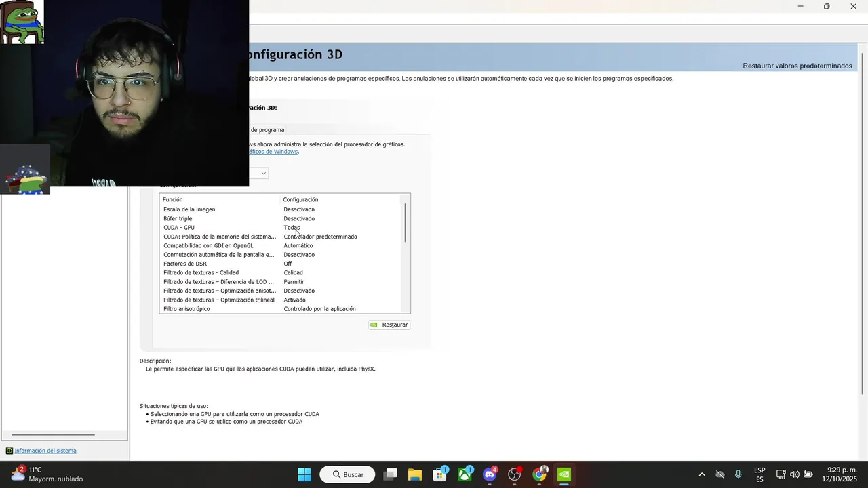The height and width of the screenshot is (488, 868).
Task: Switch to the Configuración de programa tab
Action: pos(267,129)
